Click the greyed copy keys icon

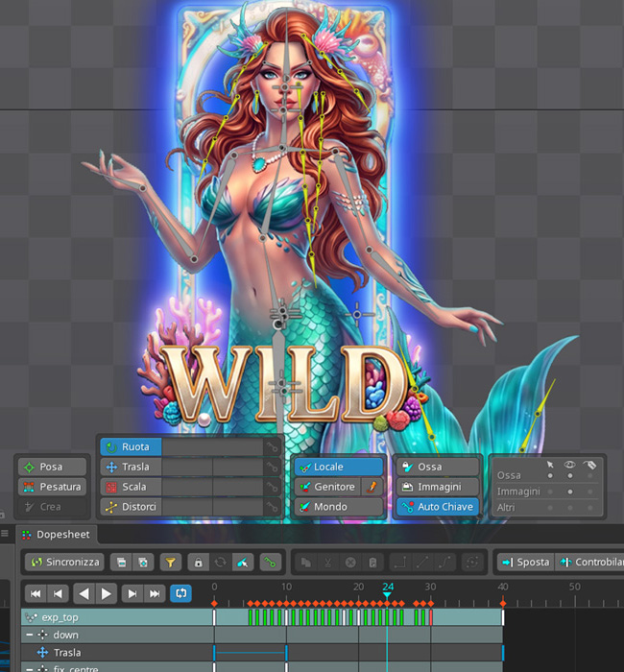pos(305,562)
